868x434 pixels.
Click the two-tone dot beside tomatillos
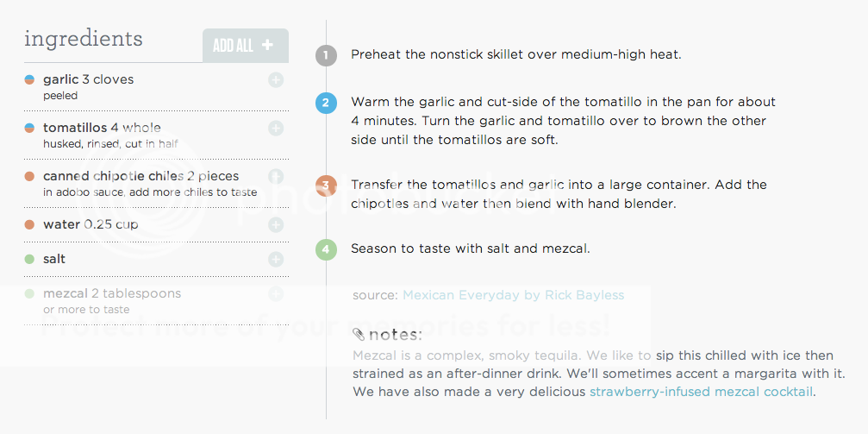pos(29,128)
